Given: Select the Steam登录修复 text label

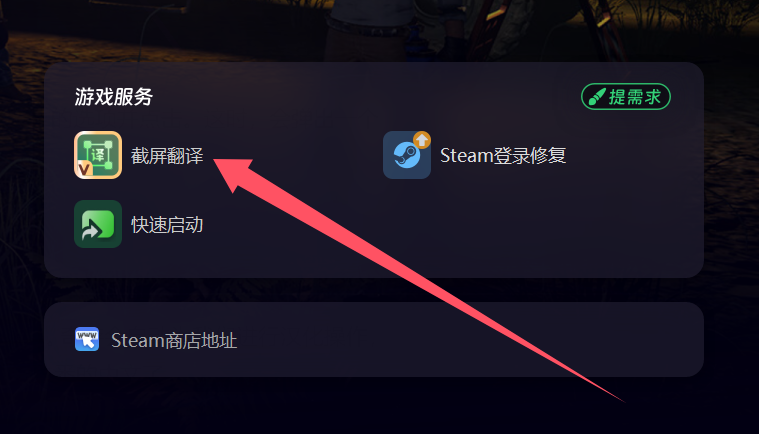Looking at the screenshot, I should pyautogui.click(x=503, y=155).
